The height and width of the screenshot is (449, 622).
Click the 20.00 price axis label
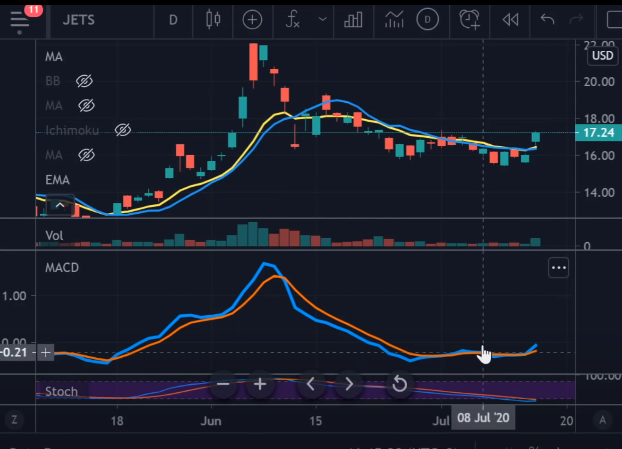pyautogui.click(x=599, y=82)
